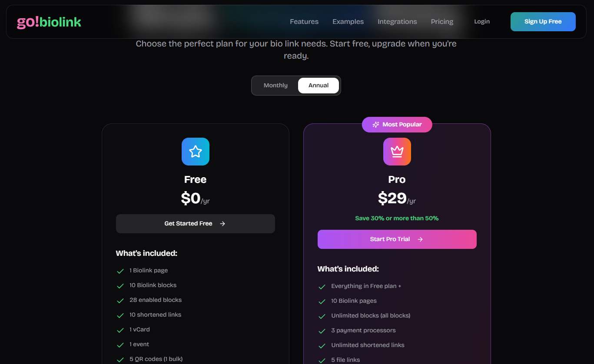Viewport: 594px width, 364px height.
Task: Select Annual billing option
Action: (x=319, y=86)
